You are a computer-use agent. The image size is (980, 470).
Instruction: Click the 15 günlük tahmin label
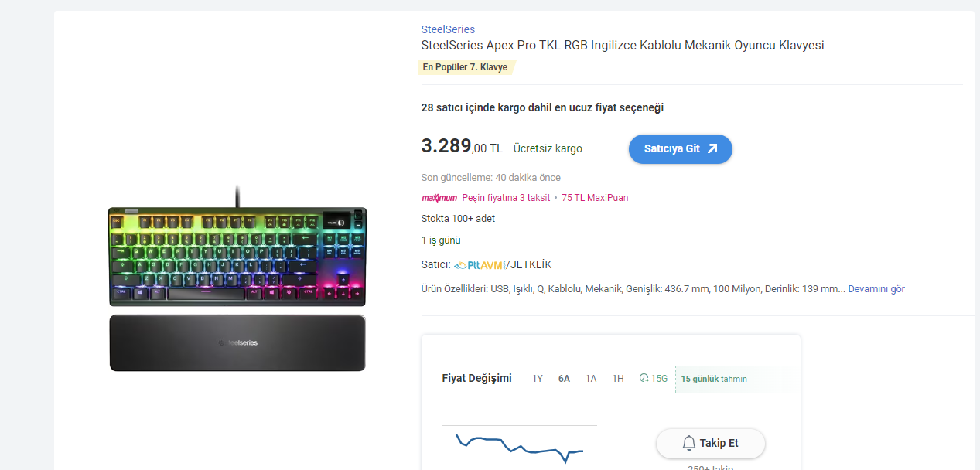click(x=714, y=379)
